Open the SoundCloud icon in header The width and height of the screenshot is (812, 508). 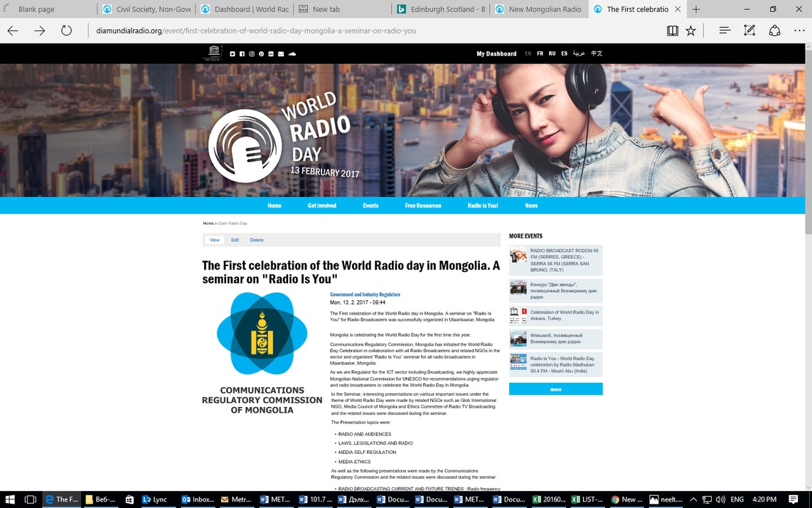point(292,54)
